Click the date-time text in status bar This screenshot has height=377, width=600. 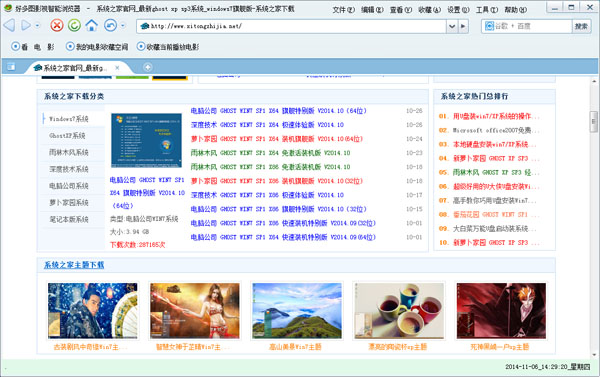pos(548,367)
